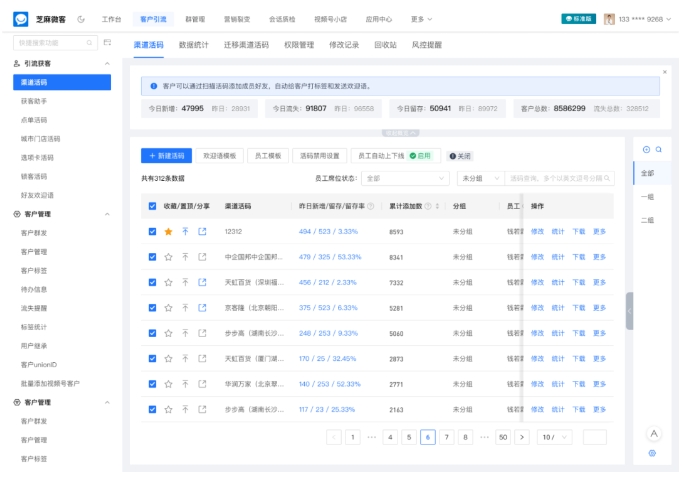Viewport: 686px width, 484px height.
Task: Click 修改 link for the 12312 row
Action: pyautogui.click(x=537, y=231)
